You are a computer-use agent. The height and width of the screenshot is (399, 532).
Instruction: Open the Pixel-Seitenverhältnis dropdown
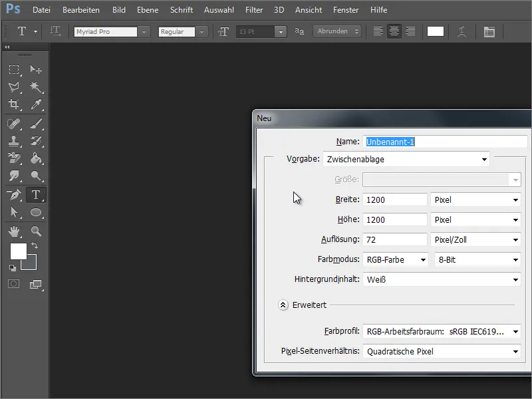pos(442,352)
